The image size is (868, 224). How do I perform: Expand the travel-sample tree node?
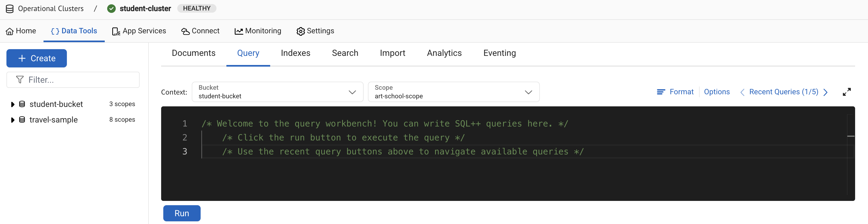coord(12,120)
